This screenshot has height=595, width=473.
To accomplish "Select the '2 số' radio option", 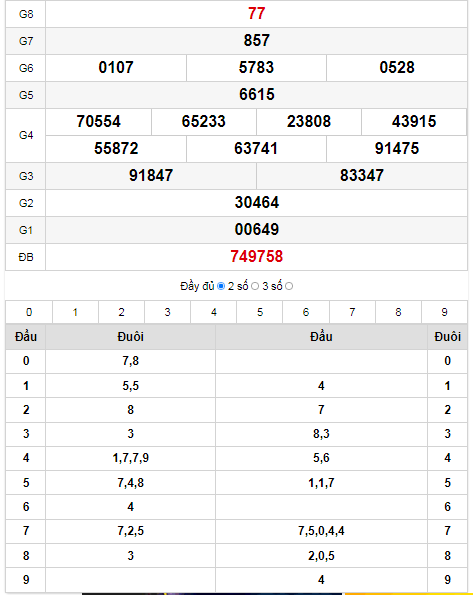I will pos(255,286).
